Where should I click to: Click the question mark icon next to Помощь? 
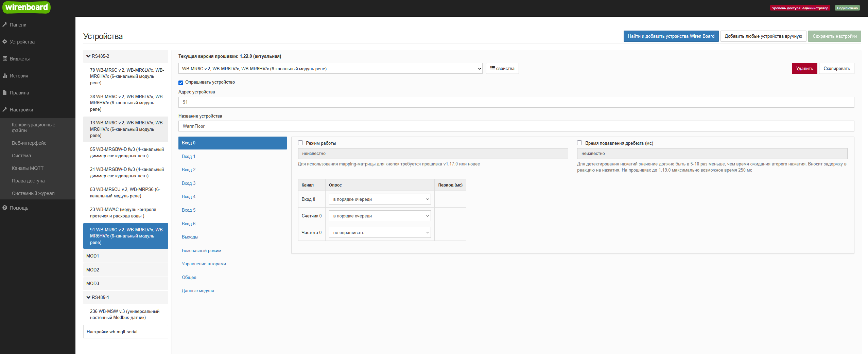tap(5, 208)
